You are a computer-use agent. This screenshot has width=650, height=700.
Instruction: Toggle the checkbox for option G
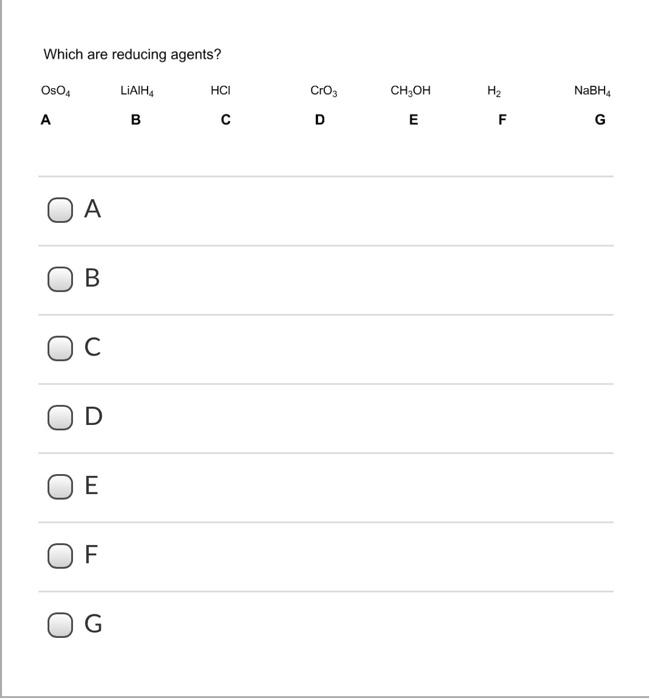click(x=60, y=625)
